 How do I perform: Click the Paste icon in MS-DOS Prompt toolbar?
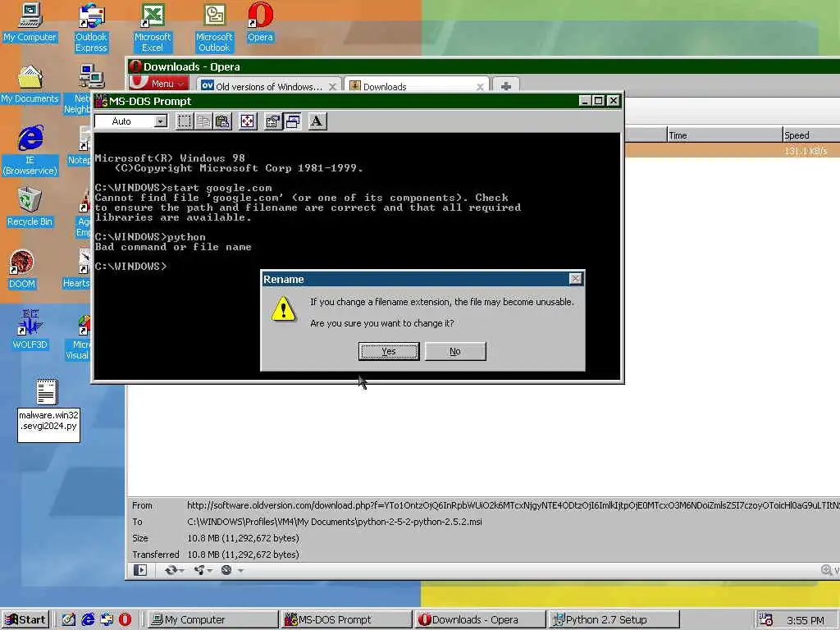click(222, 121)
